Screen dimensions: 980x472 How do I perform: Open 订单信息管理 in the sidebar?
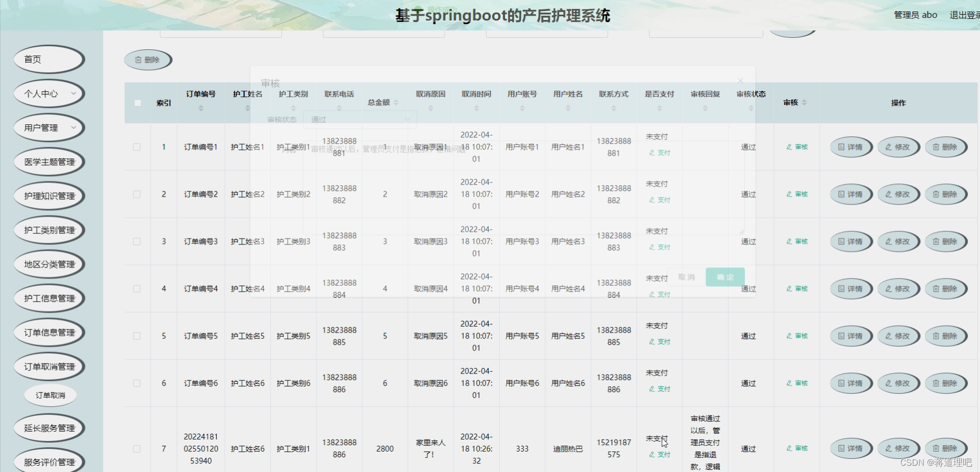point(49,332)
